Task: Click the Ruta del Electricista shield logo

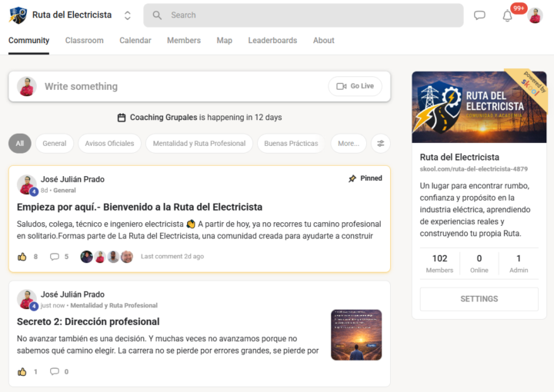Action: pyautogui.click(x=18, y=15)
